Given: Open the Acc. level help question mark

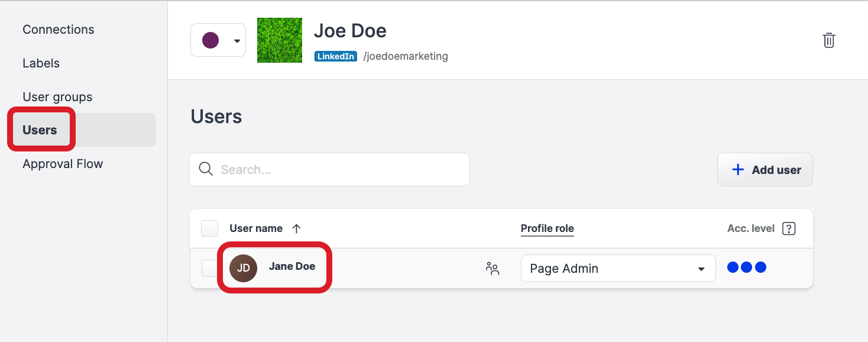Looking at the screenshot, I should (789, 228).
